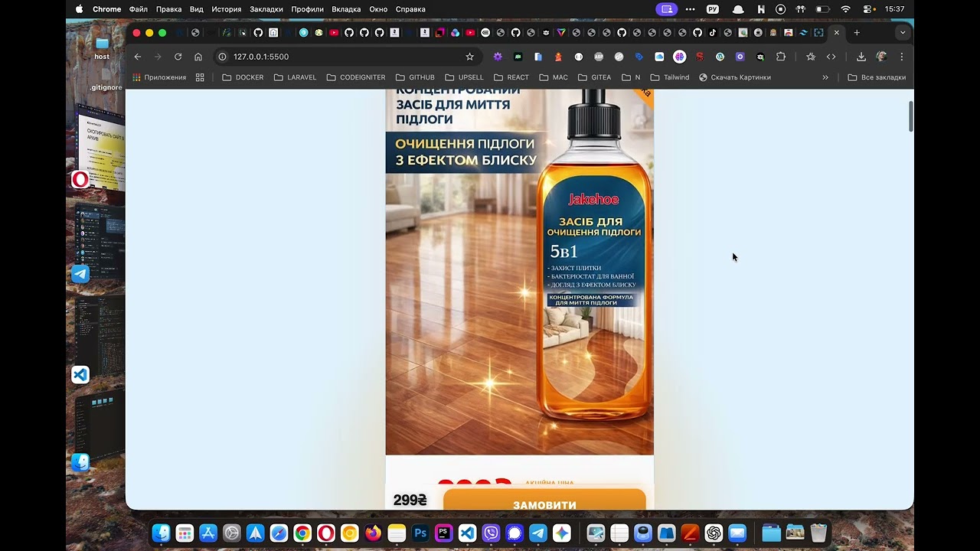Open the GITEA bookmarks folder

[595, 77]
